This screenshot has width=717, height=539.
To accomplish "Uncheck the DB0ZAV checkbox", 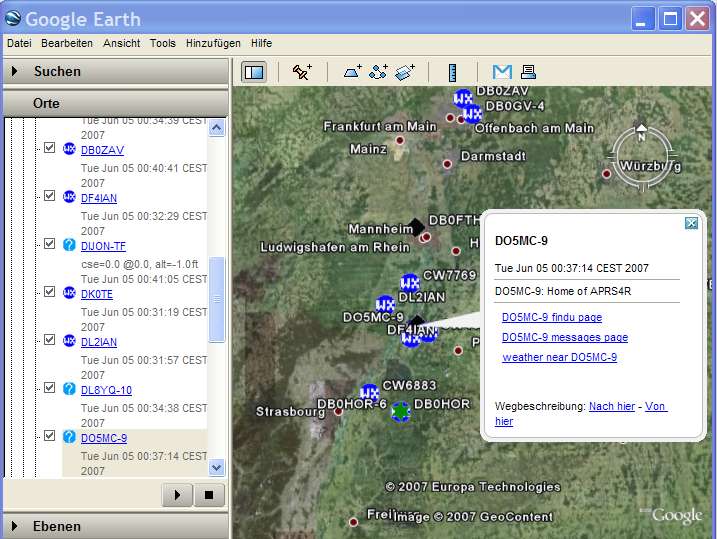I will tap(49, 147).
